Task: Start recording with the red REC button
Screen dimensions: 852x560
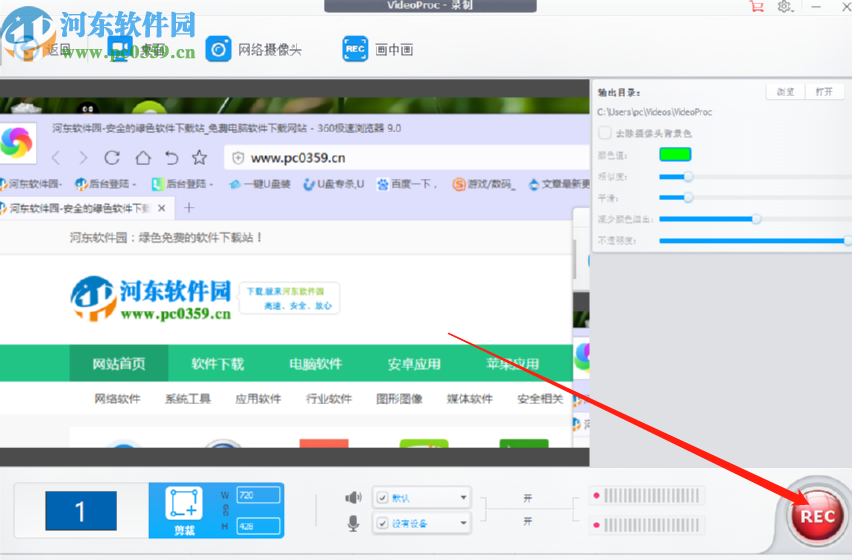Action: coord(817,515)
